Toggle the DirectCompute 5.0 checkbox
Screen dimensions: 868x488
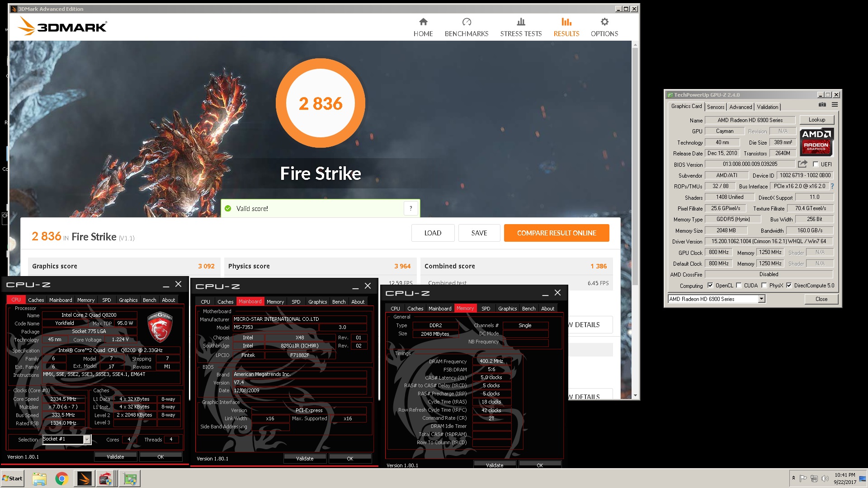pyautogui.click(x=789, y=286)
